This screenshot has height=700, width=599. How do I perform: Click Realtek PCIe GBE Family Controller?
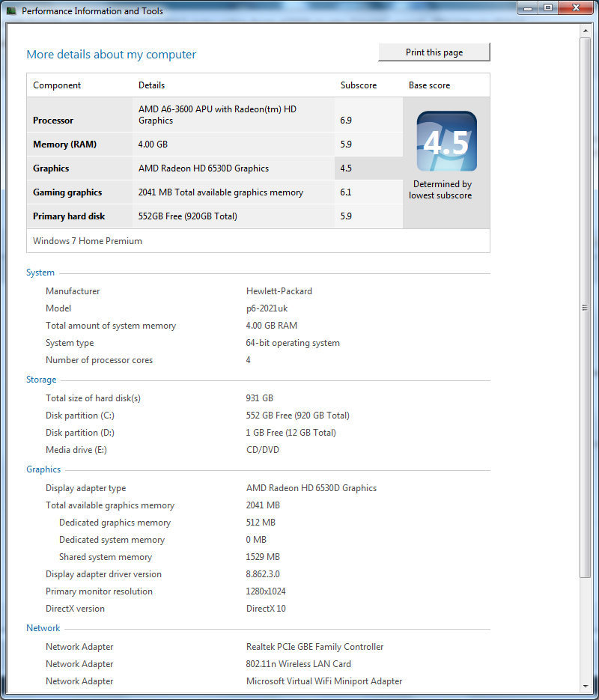[x=314, y=647]
